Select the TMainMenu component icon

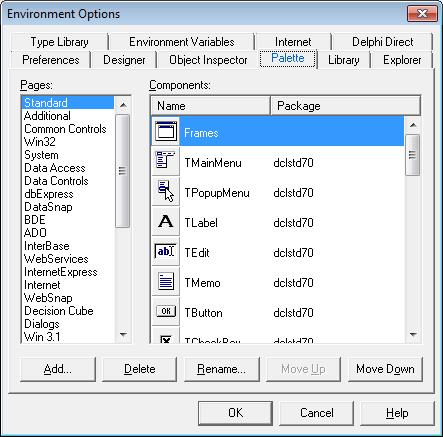click(x=166, y=160)
